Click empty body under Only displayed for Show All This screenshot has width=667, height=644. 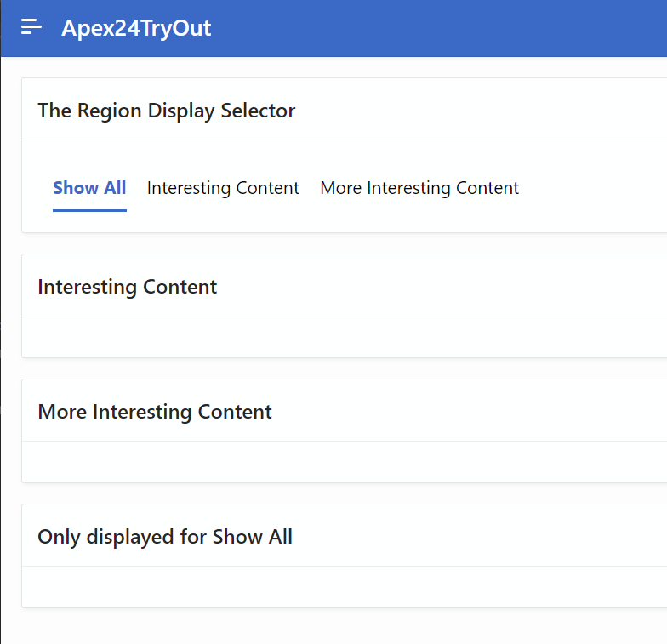click(x=340, y=587)
